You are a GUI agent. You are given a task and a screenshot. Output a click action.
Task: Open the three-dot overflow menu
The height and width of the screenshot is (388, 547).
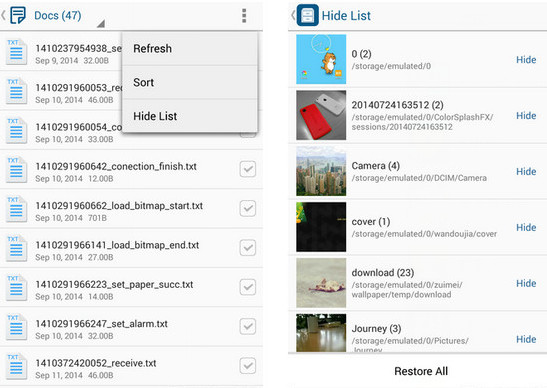pos(244,16)
